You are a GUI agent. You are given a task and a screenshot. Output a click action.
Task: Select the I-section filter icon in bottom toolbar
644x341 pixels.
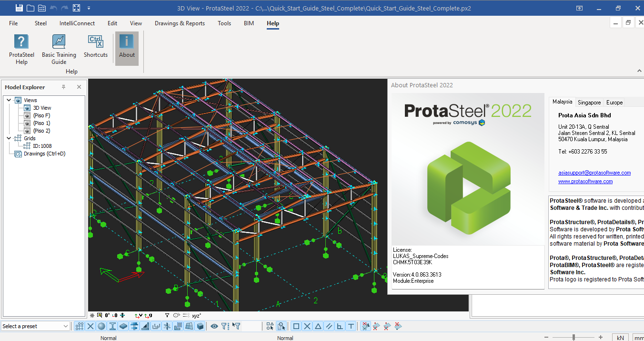112,326
